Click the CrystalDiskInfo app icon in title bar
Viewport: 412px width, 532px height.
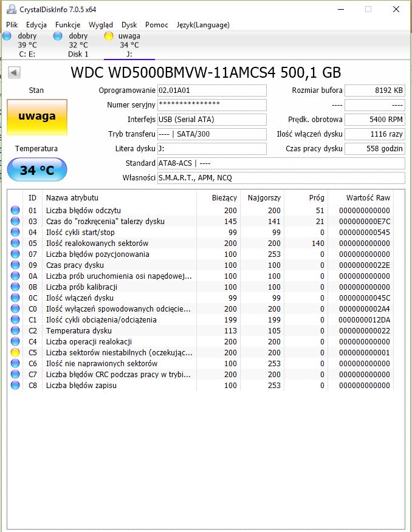[12, 9]
